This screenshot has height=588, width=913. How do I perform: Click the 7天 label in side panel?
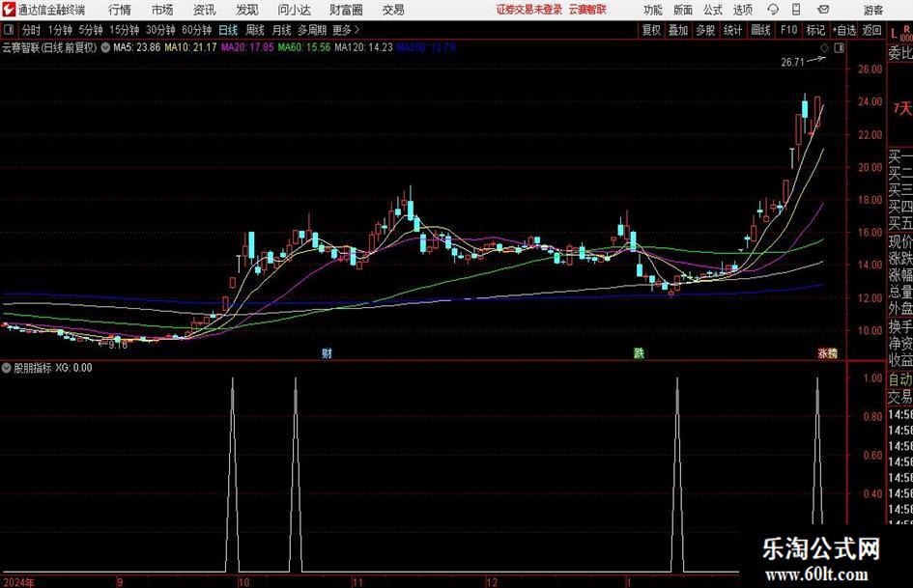tap(903, 108)
